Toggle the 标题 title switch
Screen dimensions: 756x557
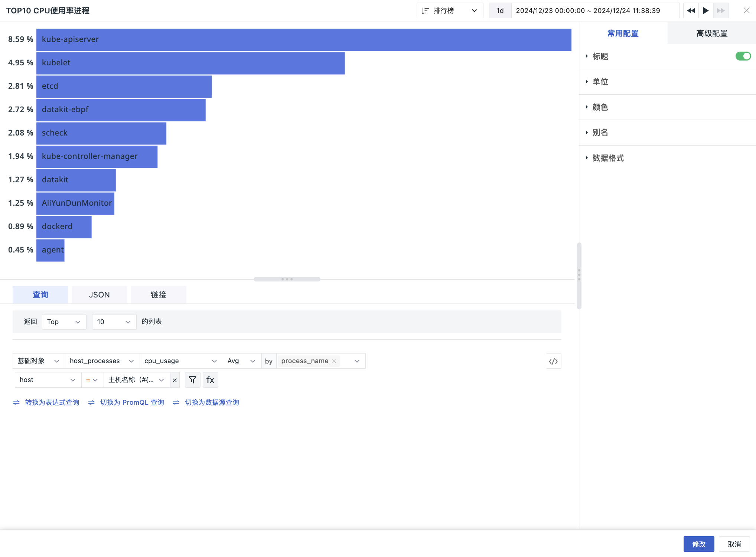[x=743, y=56]
